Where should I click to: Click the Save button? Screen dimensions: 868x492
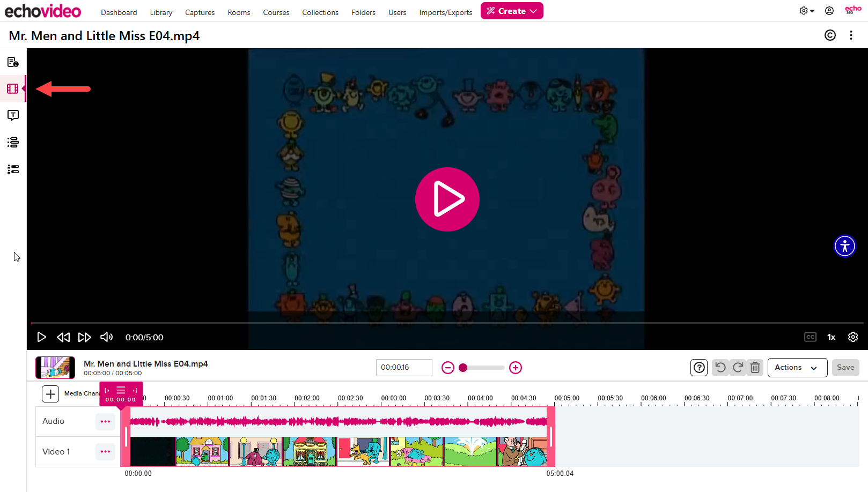pos(845,368)
